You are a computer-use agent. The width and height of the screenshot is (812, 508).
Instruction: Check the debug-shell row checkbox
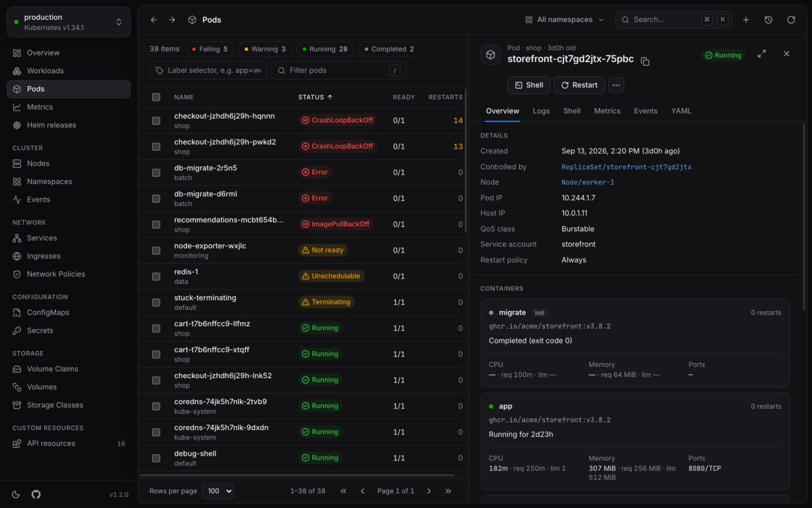click(x=156, y=458)
